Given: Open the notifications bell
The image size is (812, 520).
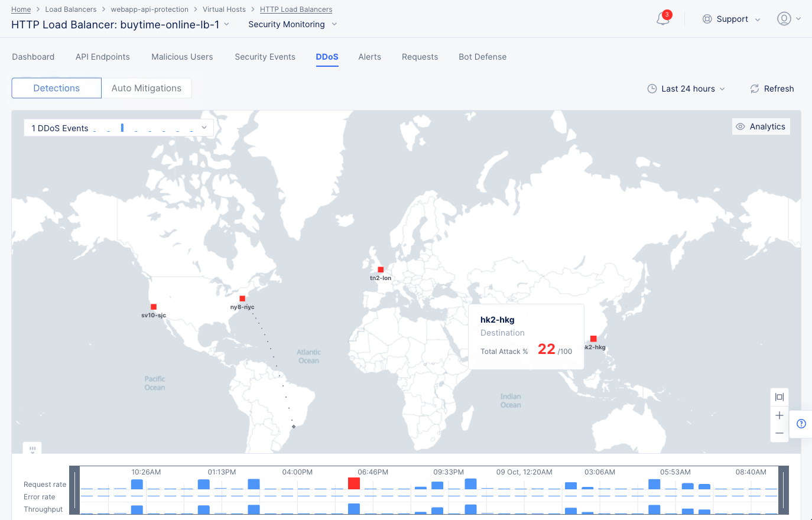Looking at the screenshot, I should 662,19.
